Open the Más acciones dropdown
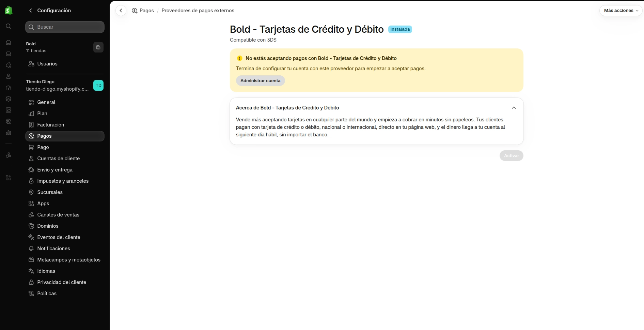644x330 pixels. 621,11
